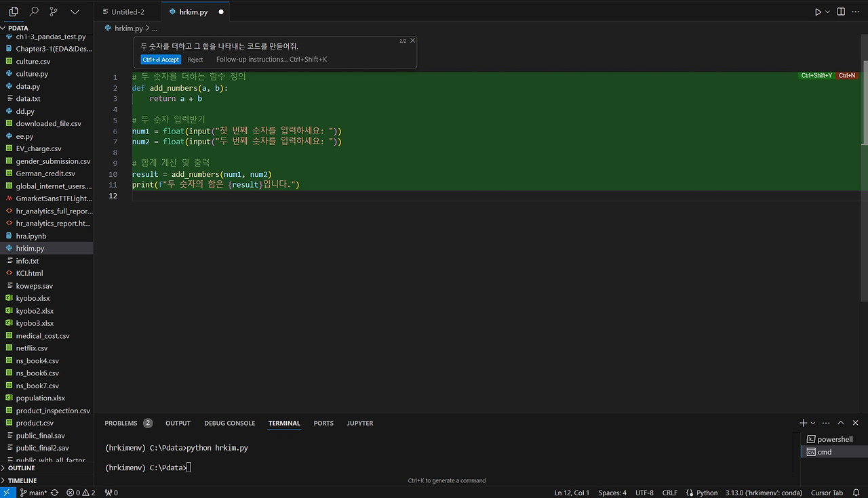Open ee.py from the file tree
Viewport: 868px width, 498px height.
[47, 136]
